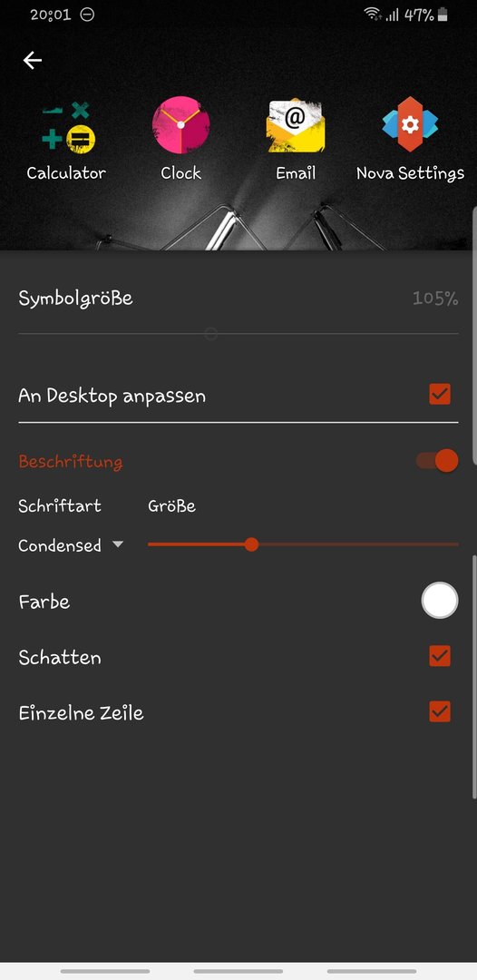Tap the back arrow icon
477x980 pixels.
[x=33, y=60]
